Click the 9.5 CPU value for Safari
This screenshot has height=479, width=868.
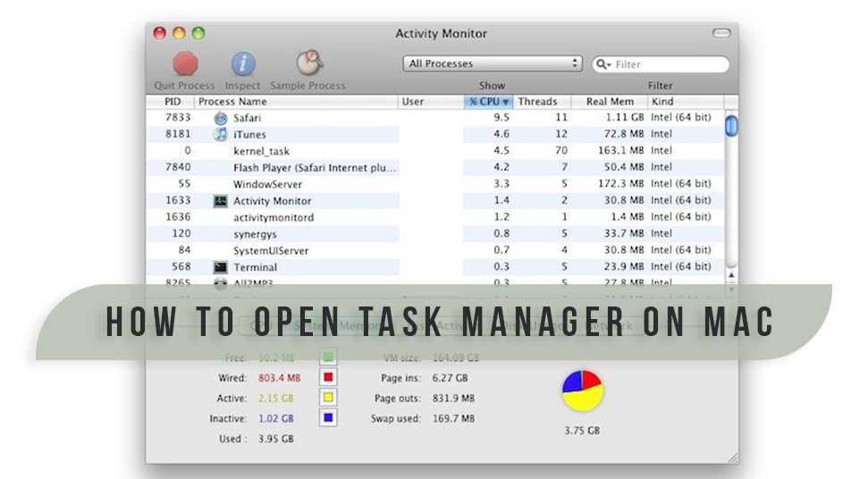501,117
